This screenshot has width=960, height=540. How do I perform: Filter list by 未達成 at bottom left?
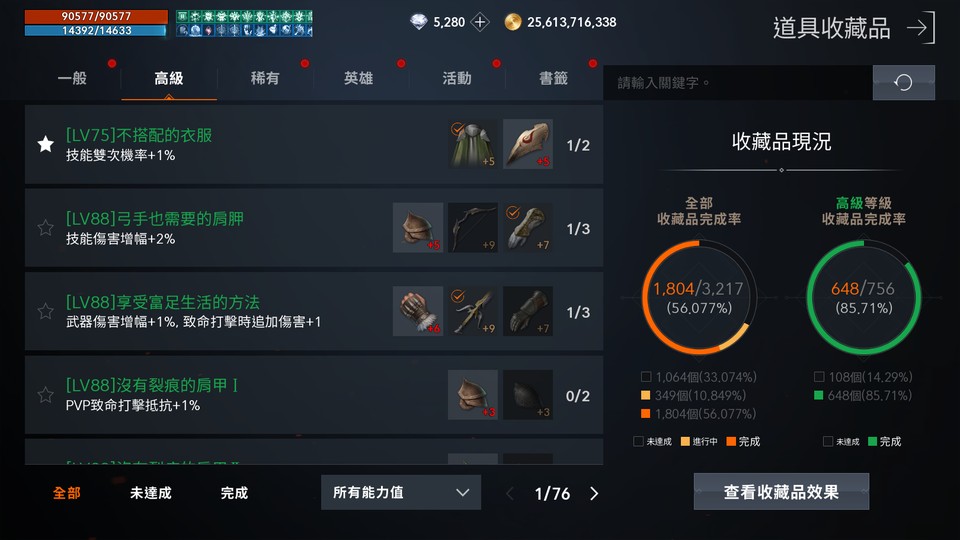click(151, 493)
